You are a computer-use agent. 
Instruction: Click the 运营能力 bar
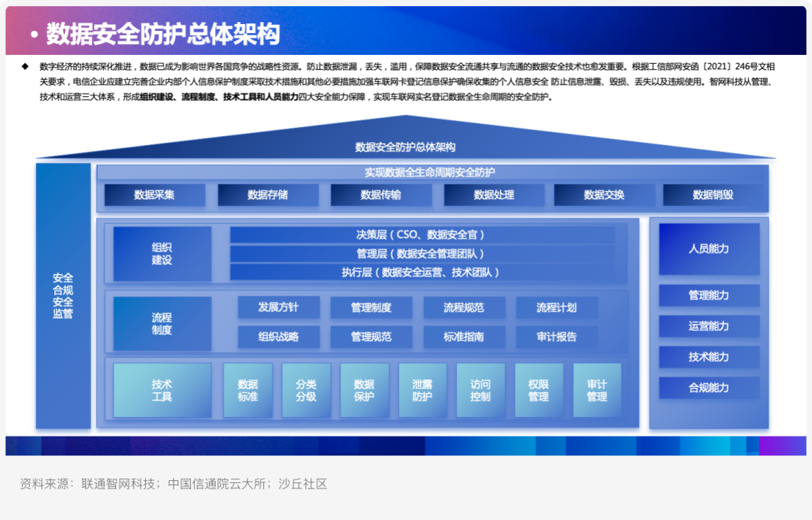709,326
